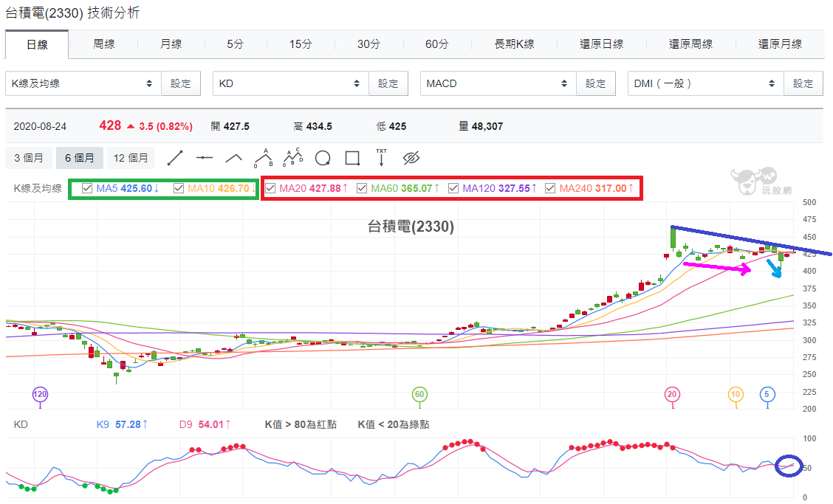Select the 12 個月 time range
The image size is (833, 504).
[x=131, y=158]
